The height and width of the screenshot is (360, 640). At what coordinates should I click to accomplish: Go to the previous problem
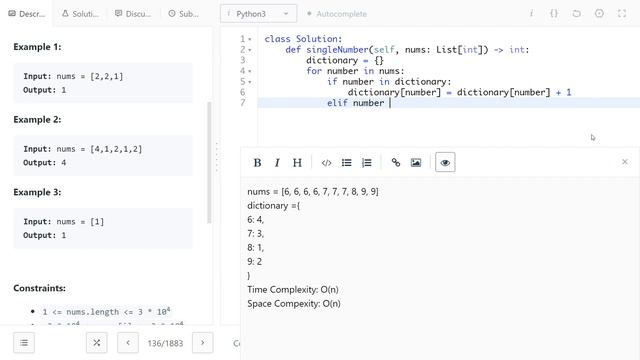(x=128, y=343)
